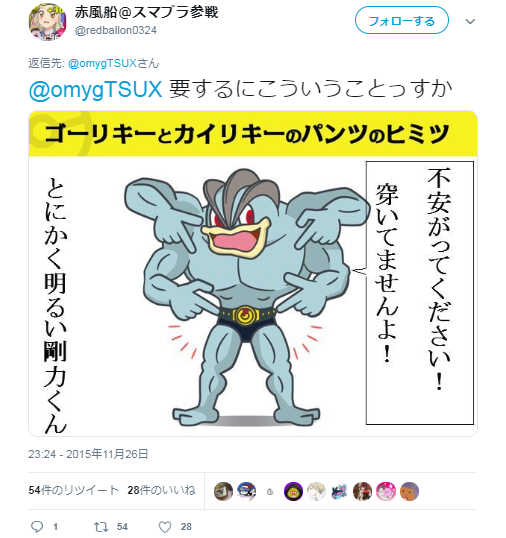Click the reply speech bubble icon
This screenshot has height=538, width=506.
click(37, 526)
